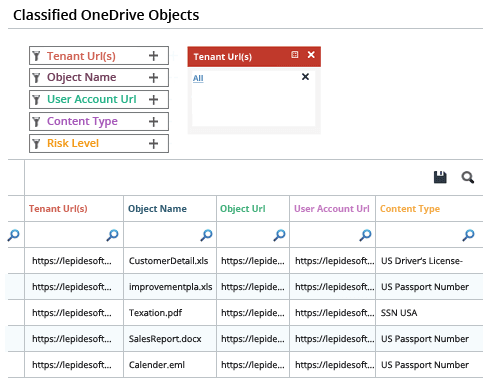Open search with the magnifier toolbar icon

468,177
